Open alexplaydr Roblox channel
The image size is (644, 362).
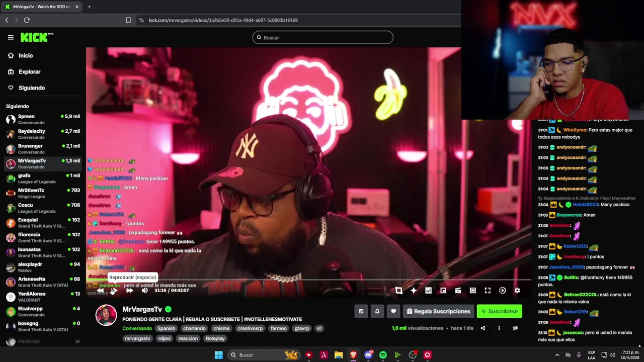[x=43, y=267]
